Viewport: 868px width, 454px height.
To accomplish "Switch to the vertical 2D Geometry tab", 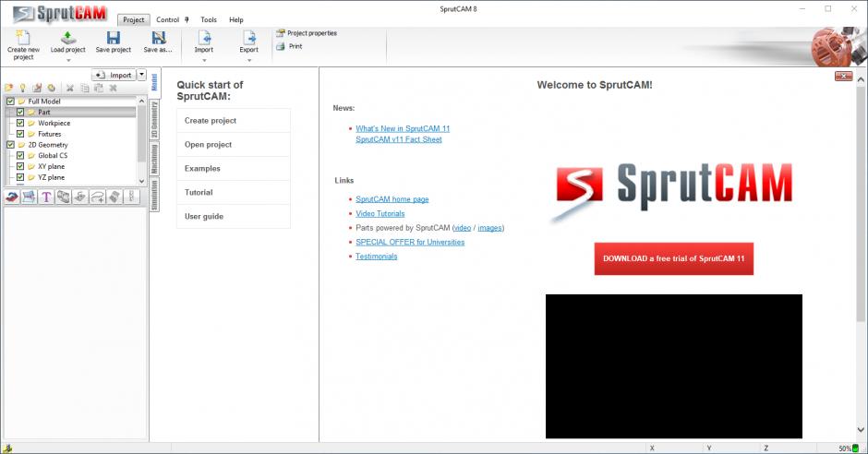I will (154, 120).
